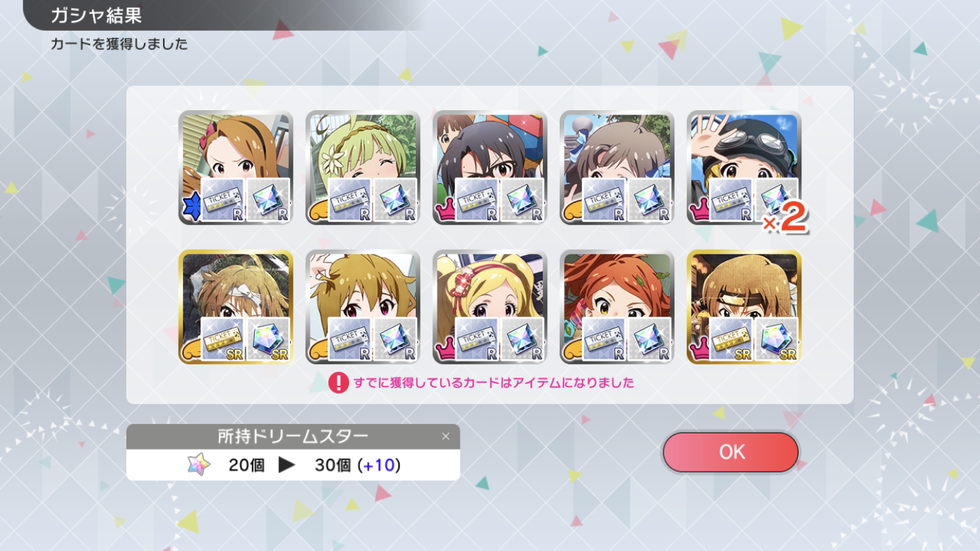The width and height of the screenshot is (980, 551).
Task: Tap the ticket icon on green-haired card
Action: click(350, 201)
